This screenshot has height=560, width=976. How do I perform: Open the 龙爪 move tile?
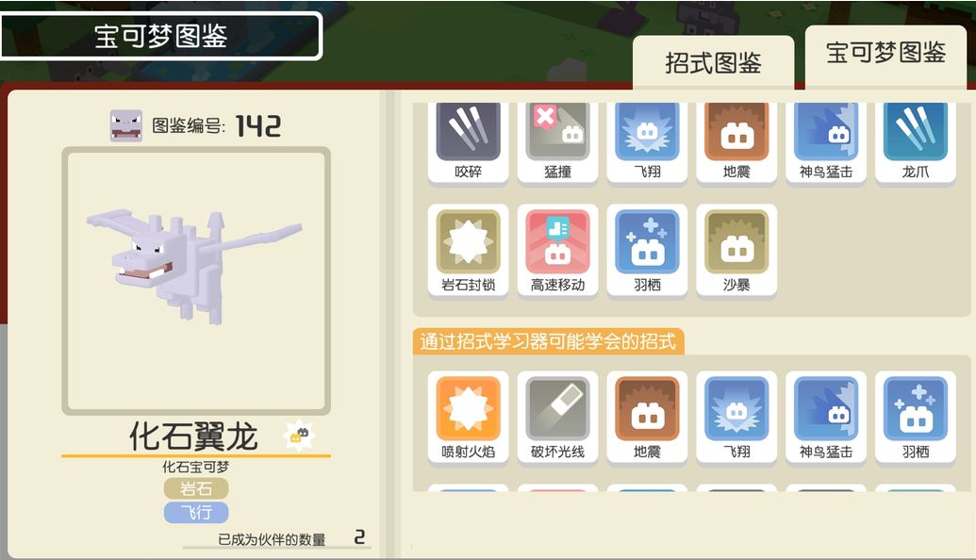915,143
